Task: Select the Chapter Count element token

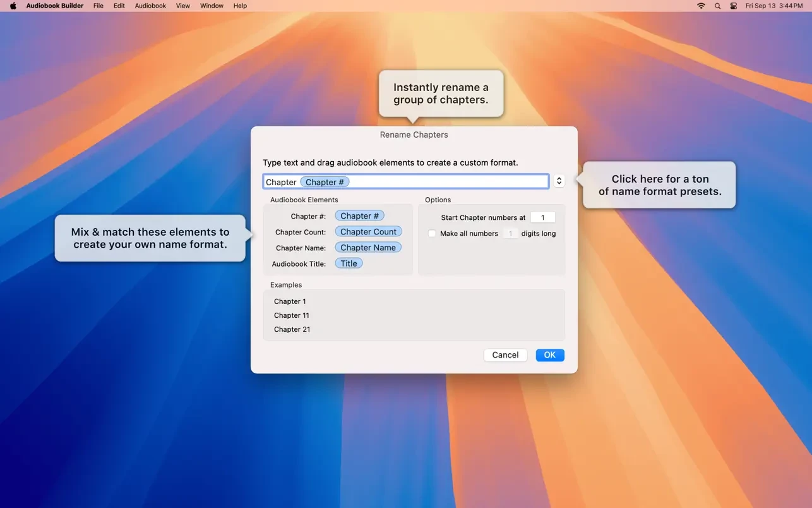Action: [368, 232]
